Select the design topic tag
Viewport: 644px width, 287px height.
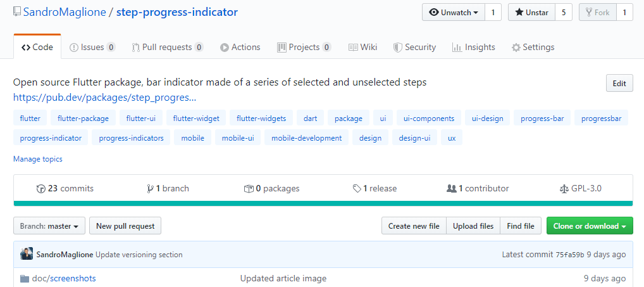click(x=370, y=137)
